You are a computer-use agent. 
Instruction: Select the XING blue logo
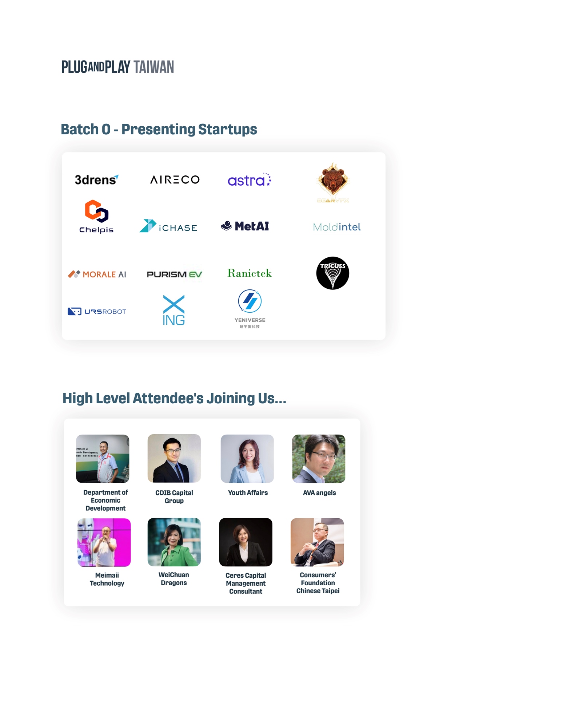174,310
